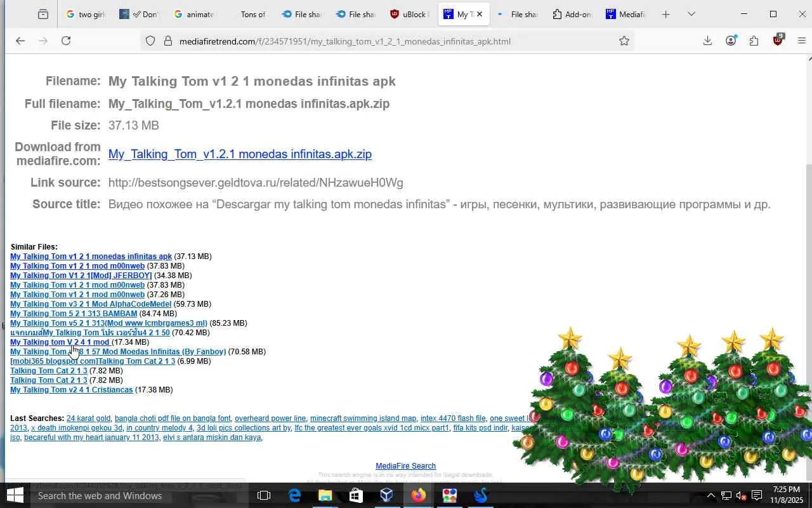Open the network status tray icon
The image size is (812, 508).
pos(726,496)
